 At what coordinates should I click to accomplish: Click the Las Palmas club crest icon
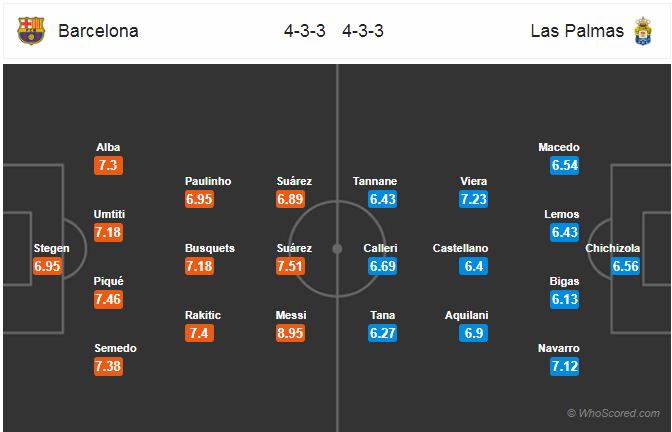click(643, 31)
